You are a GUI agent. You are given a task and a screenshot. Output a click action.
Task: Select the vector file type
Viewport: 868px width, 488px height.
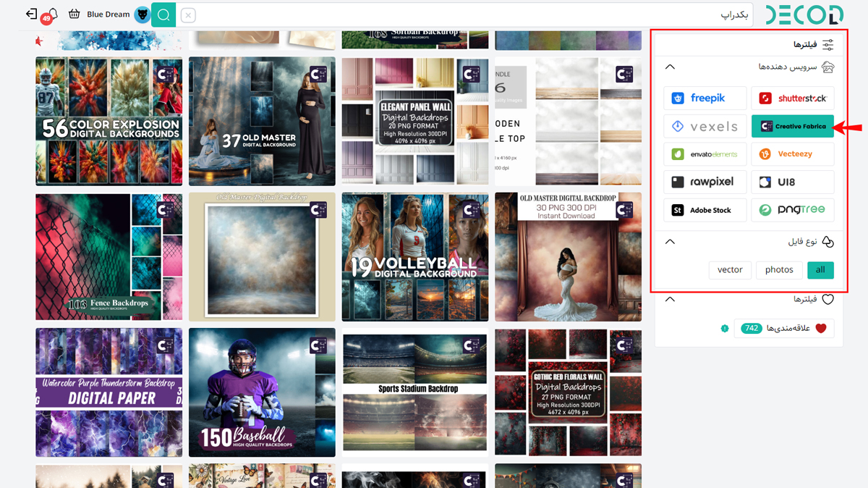(730, 270)
